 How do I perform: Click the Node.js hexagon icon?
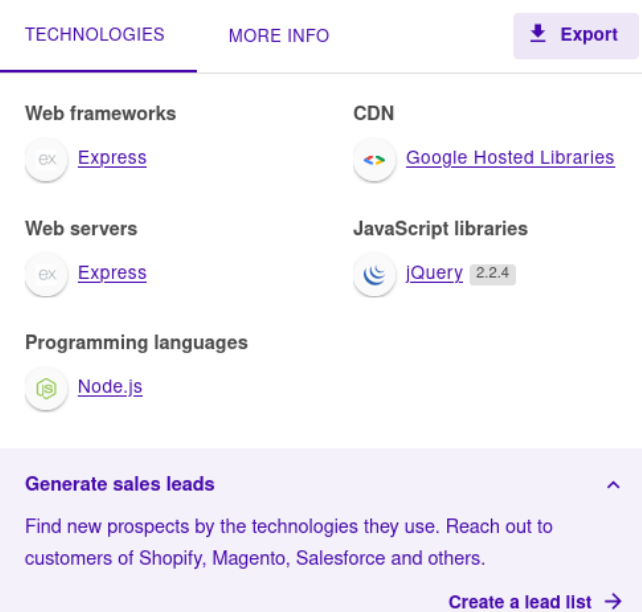click(46, 388)
